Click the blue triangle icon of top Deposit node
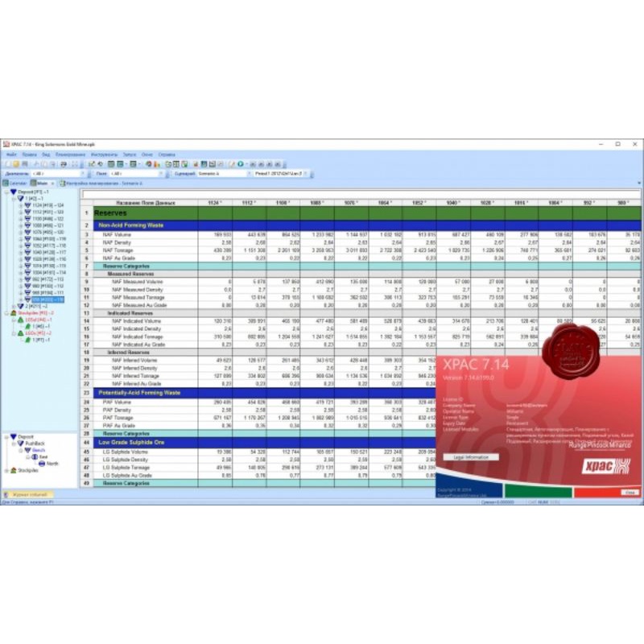 tap(14, 192)
